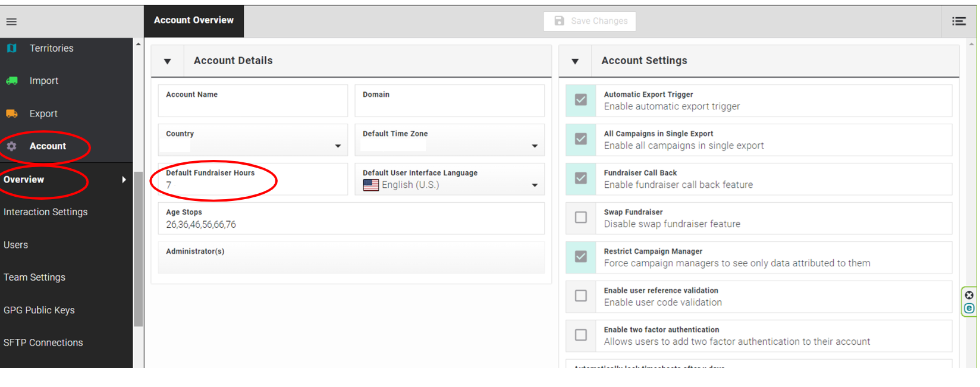Open the SFTP Connections link
Screen dimensions: 980x387
43,343
